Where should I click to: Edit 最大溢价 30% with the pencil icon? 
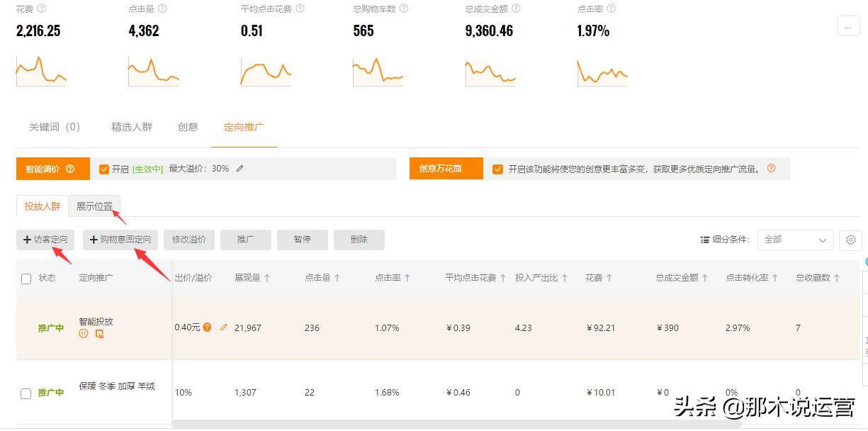[x=239, y=168]
